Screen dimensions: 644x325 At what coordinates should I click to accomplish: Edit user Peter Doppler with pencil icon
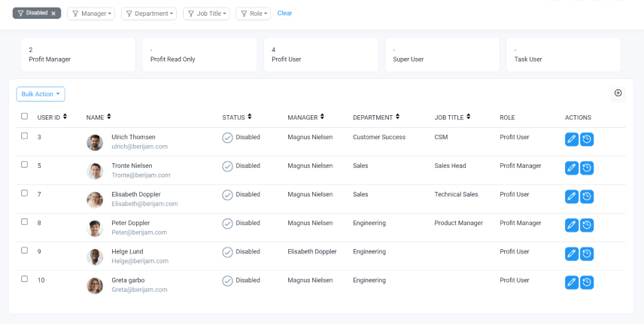tap(572, 226)
